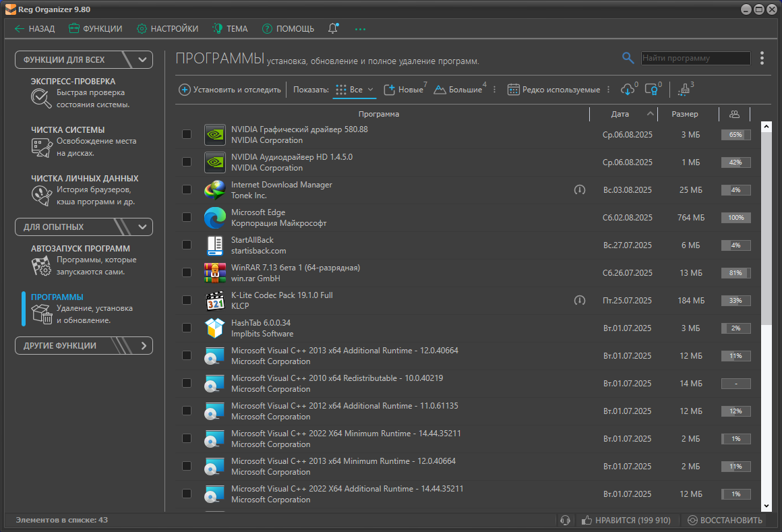Click the Чистка личных данных icon
782x532 pixels.
41,196
